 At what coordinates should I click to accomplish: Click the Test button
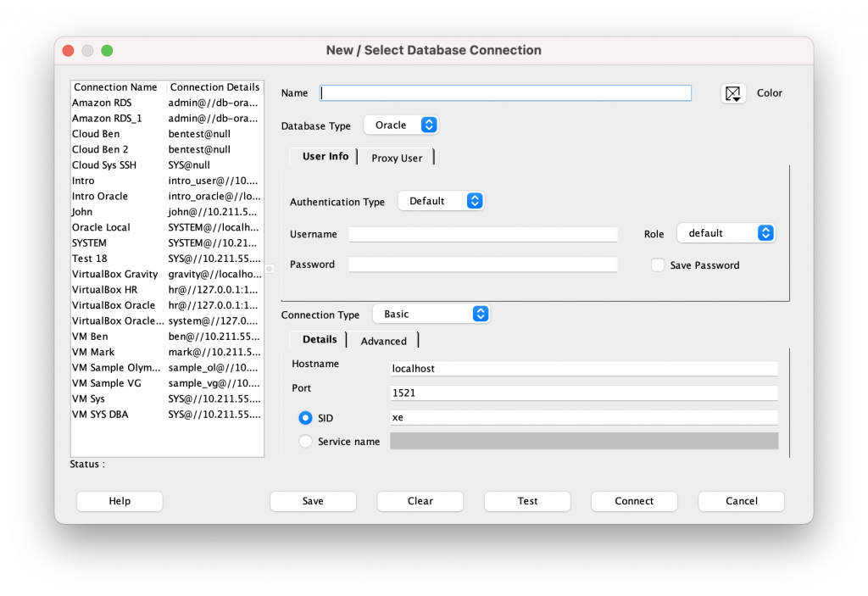(x=527, y=501)
